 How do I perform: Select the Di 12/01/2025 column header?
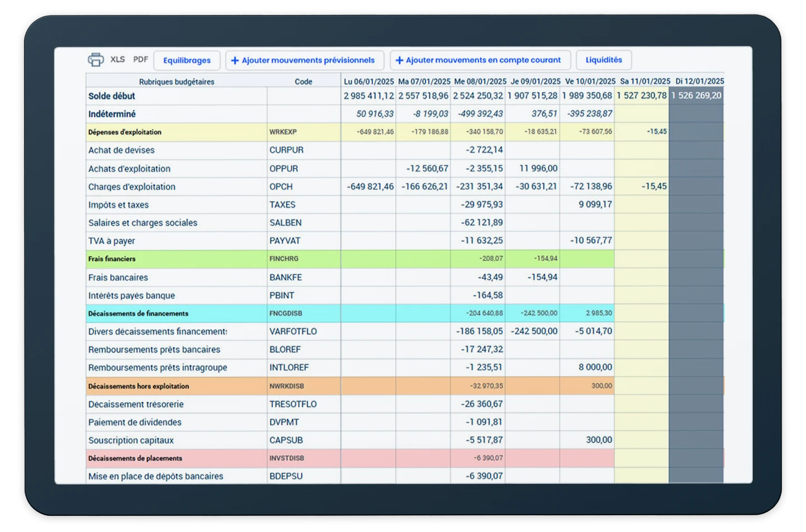699,82
